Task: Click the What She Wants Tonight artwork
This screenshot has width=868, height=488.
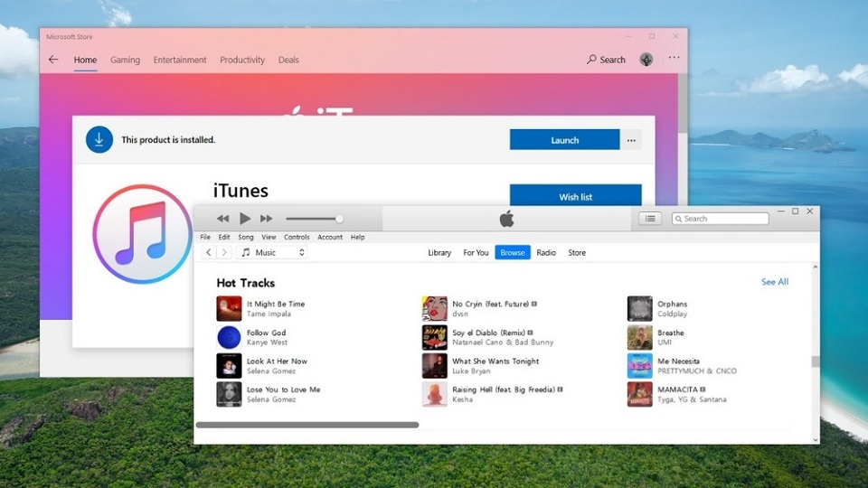Action: [x=435, y=366]
